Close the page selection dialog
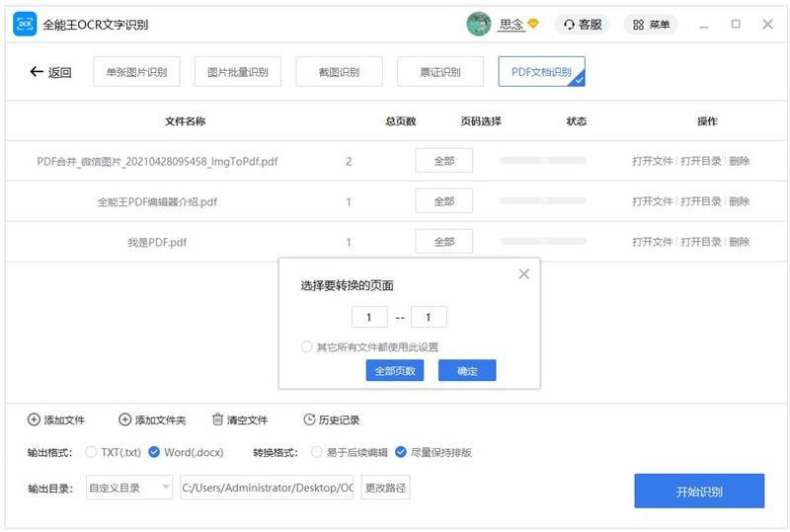The height and width of the screenshot is (532, 790). (524, 273)
